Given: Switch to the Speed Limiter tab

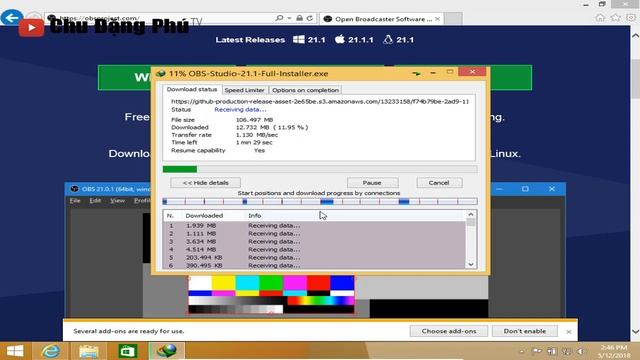Looking at the screenshot, I should (x=244, y=90).
